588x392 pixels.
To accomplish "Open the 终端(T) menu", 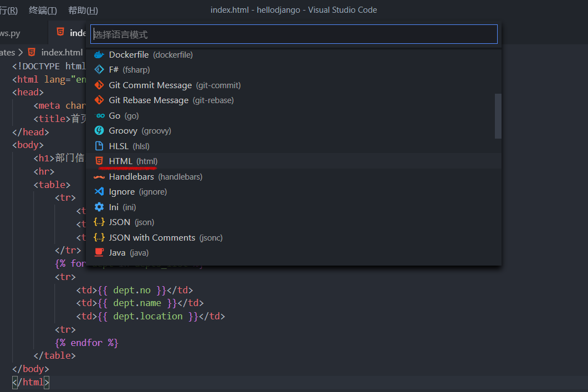I will [x=43, y=10].
